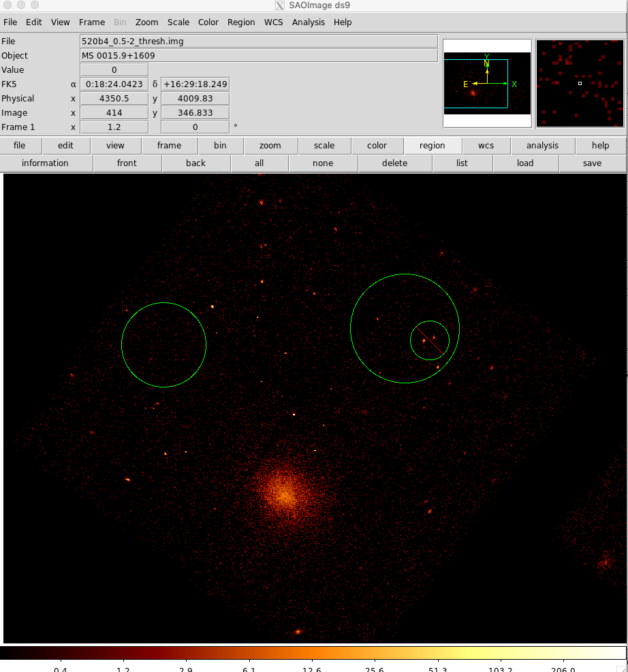Click the panner overview thumbnail
Viewport: 628px width, 672px height.
point(487,84)
